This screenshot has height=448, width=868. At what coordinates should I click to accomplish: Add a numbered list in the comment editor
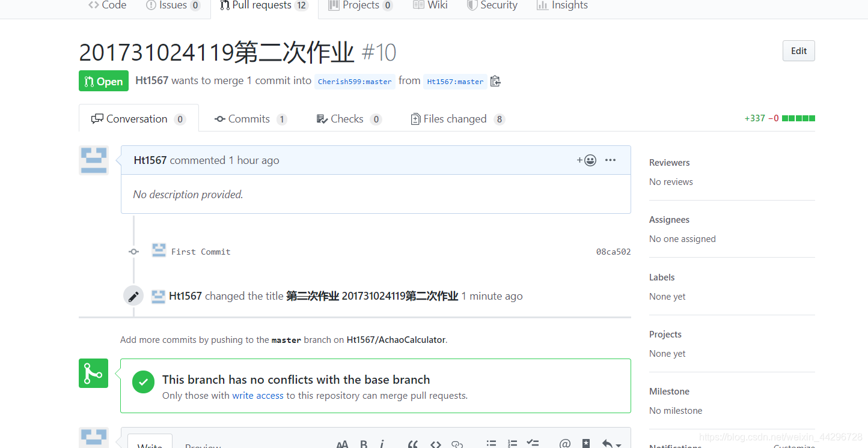(x=512, y=443)
